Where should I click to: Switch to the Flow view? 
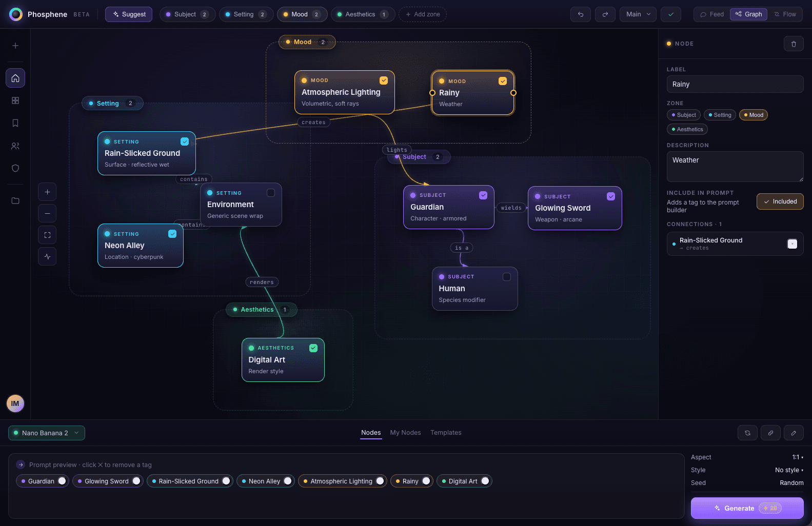[785, 14]
